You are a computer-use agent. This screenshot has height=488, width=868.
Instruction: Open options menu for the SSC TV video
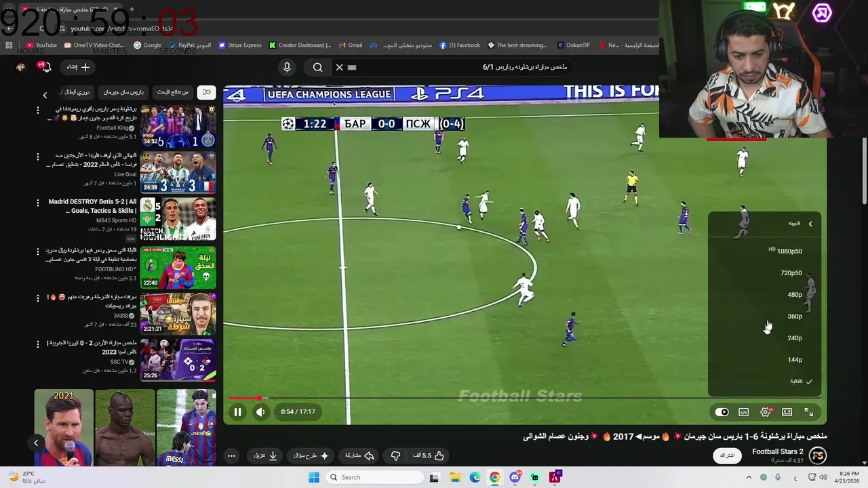(38, 344)
